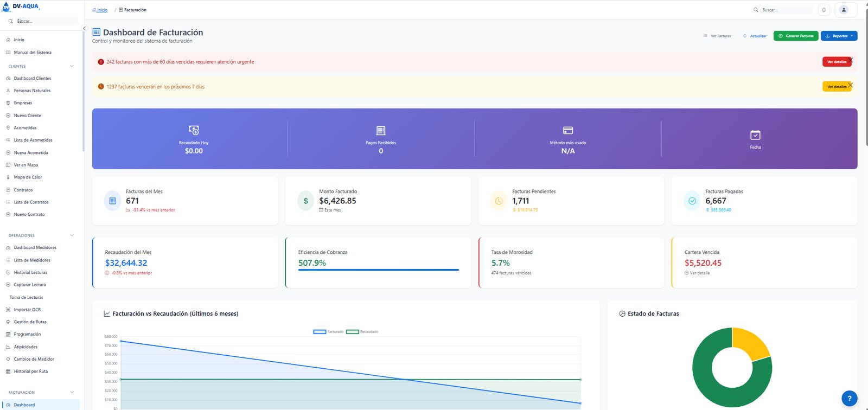Click the Facturas Pendientes clock icon

pos(499,201)
